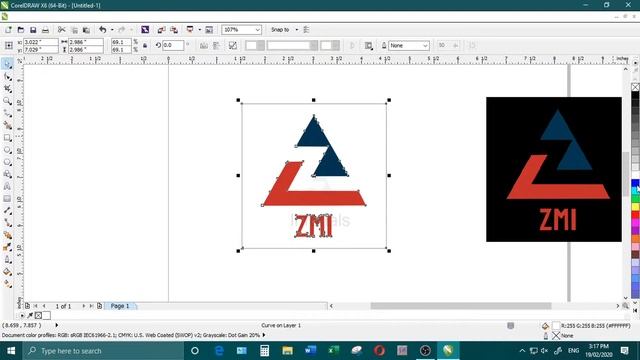640x360 pixels.
Task: Open the Welcome screen
Action: click(x=209, y=30)
